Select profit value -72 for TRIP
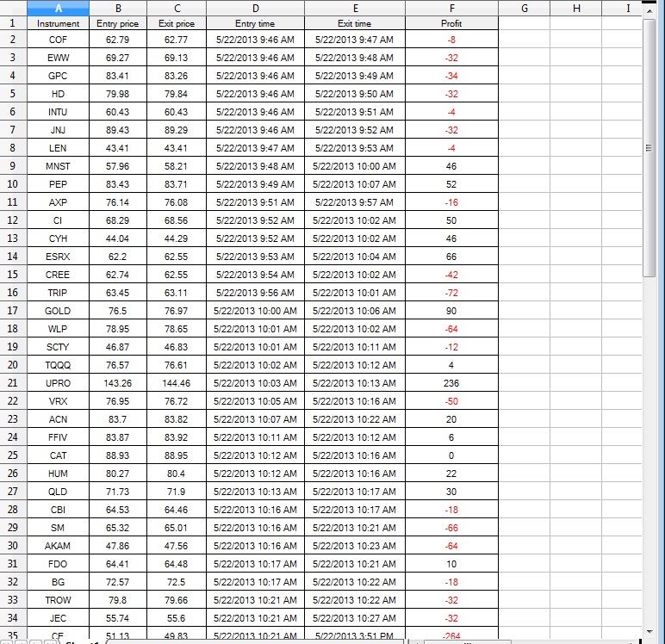 point(451,293)
